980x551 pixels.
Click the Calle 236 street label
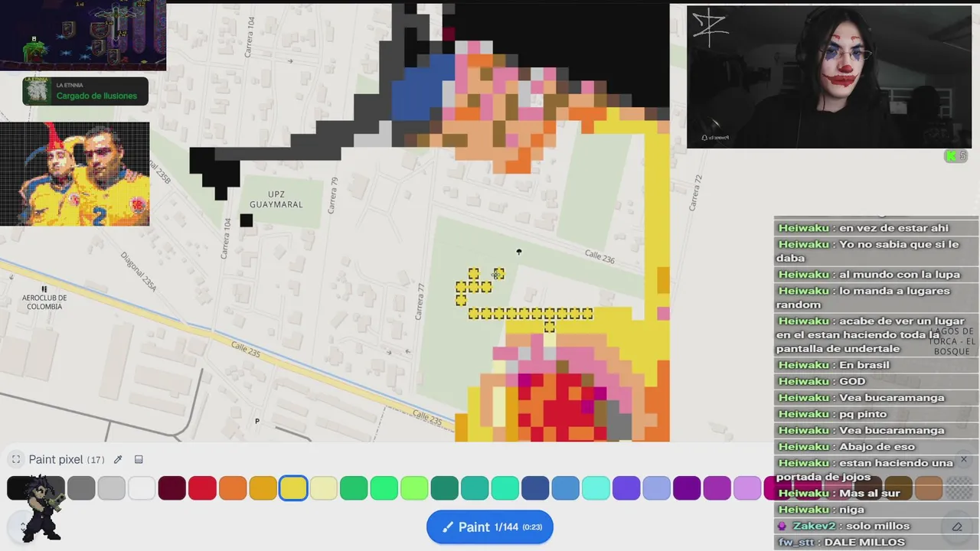[599, 257]
